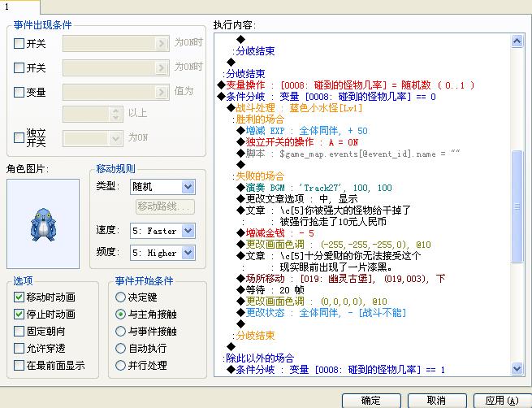532x408 pixels.
Task: Click the blue monster character graphic
Action: (x=43, y=224)
